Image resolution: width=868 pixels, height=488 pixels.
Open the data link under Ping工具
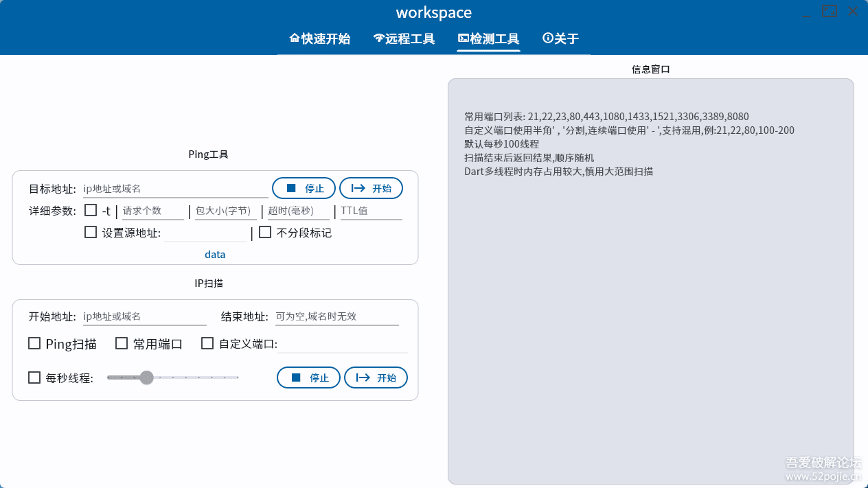215,254
